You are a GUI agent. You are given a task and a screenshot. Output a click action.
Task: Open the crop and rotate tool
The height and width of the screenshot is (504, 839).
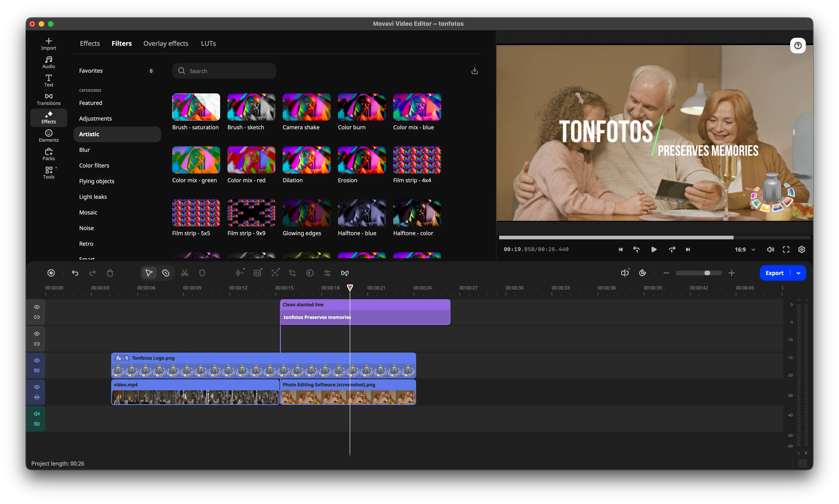click(x=292, y=273)
